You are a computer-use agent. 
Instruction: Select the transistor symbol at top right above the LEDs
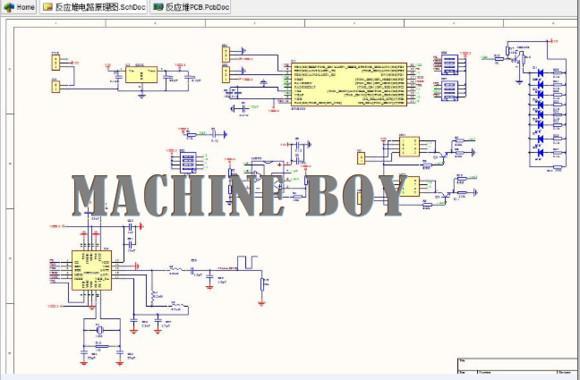click(x=515, y=58)
